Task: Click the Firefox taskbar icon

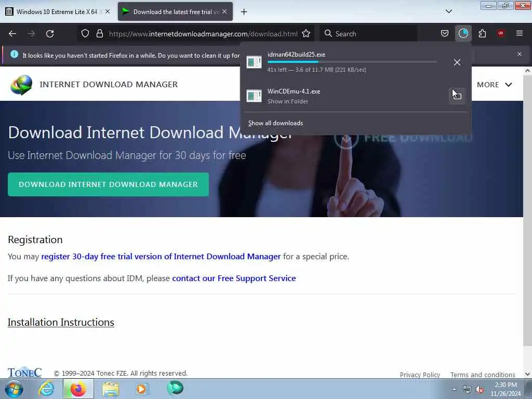Action: [x=78, y=389]
